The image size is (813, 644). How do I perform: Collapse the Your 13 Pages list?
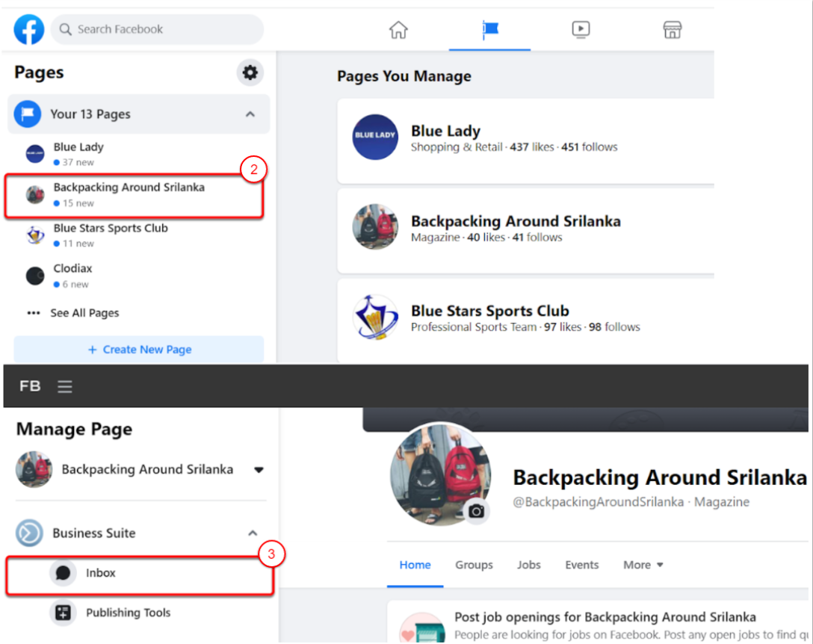[x=251, y=114]
